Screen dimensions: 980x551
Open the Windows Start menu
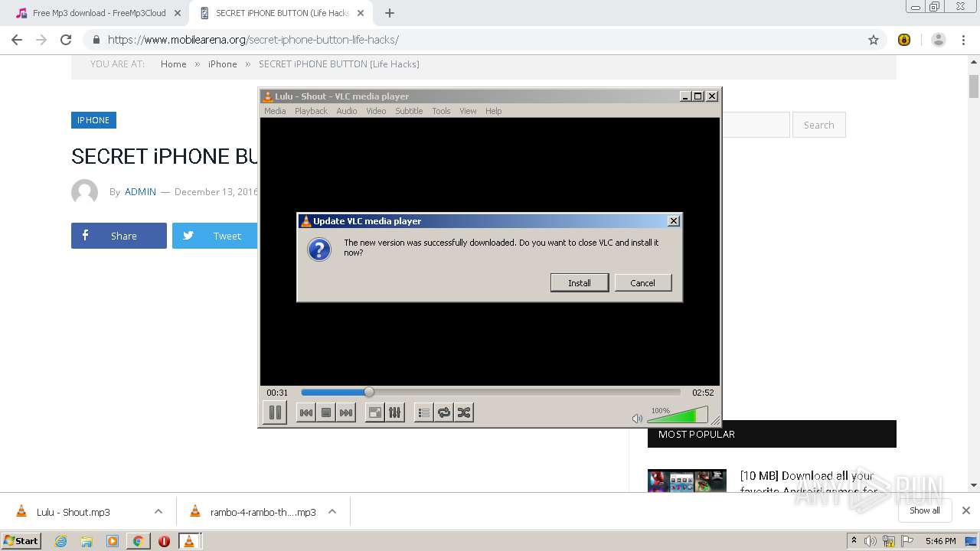pyautogui.click(x=21, y=540)
